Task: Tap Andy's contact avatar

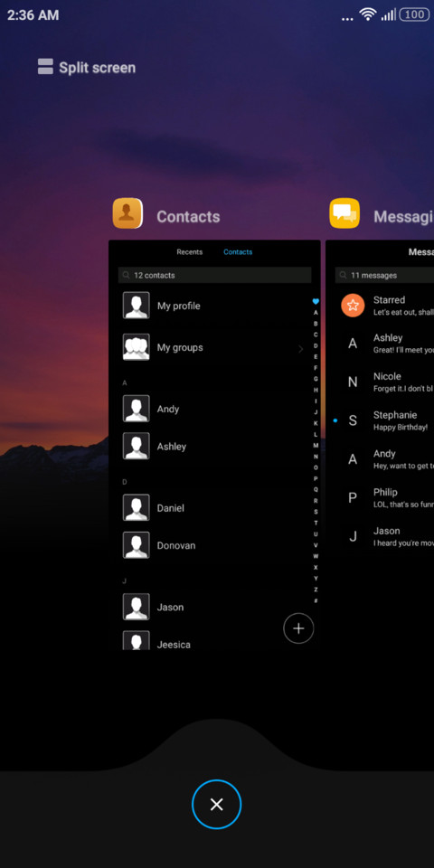Action: pos(137,409)
